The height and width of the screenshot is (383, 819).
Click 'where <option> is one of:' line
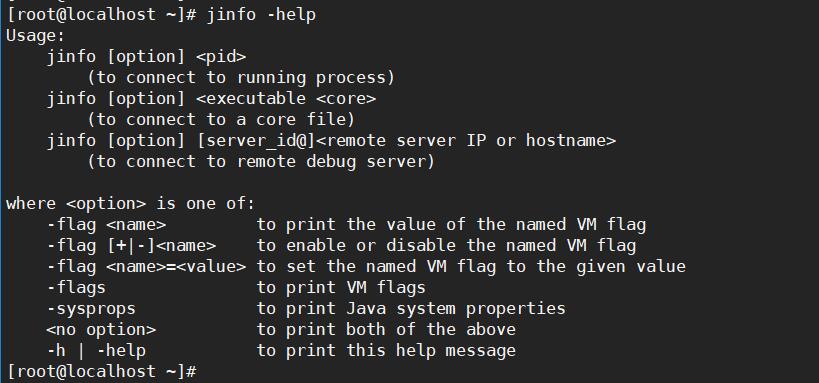[x=130, y=204]
